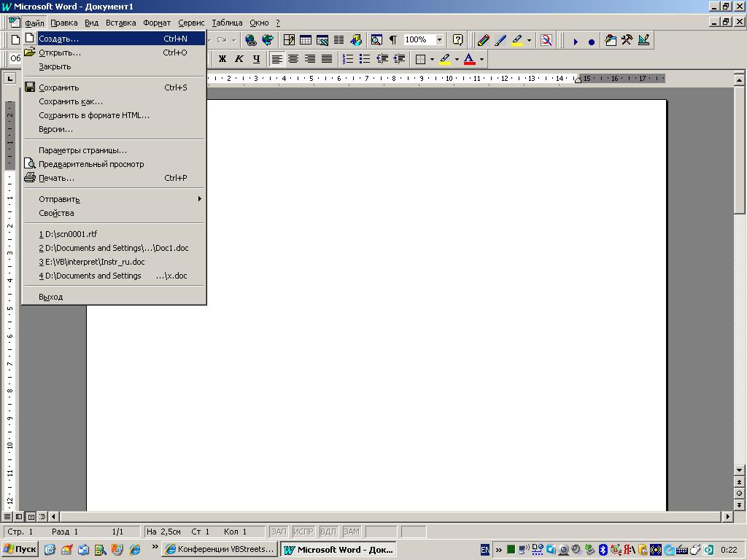The width and height of the screenshot is (747, 560).
Task: Toggle the ВДЛ status bar indicator
Action: point(328,532)
